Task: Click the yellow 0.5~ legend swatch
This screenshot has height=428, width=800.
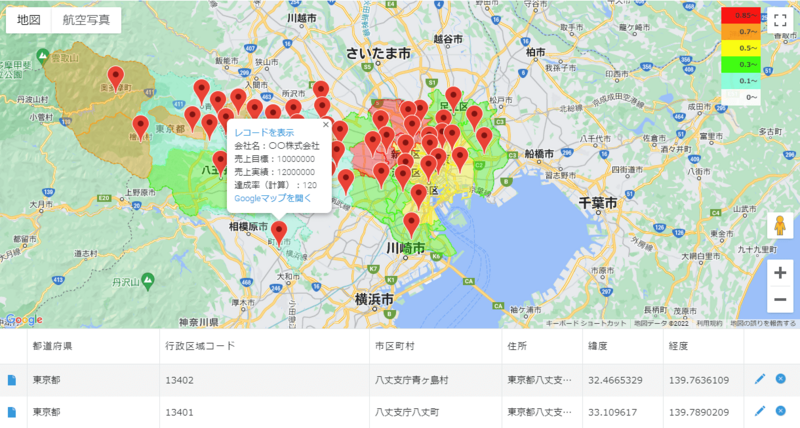Action: (x=740, y=48)
